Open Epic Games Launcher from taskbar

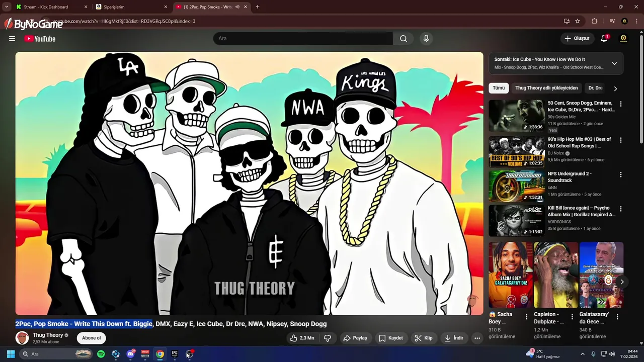click(175, 354)
